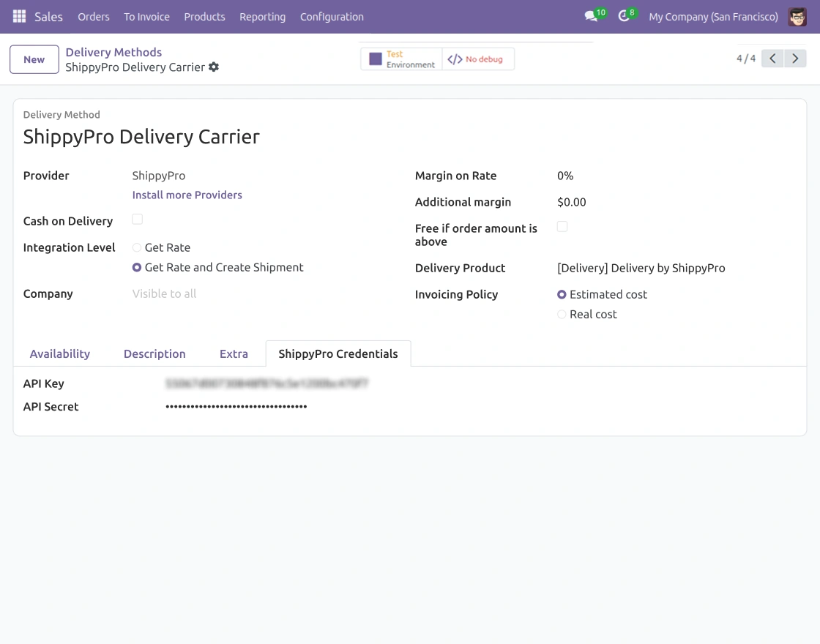Open the Reporting menu
The image size is (820, 644).
[x=263, y=17]
